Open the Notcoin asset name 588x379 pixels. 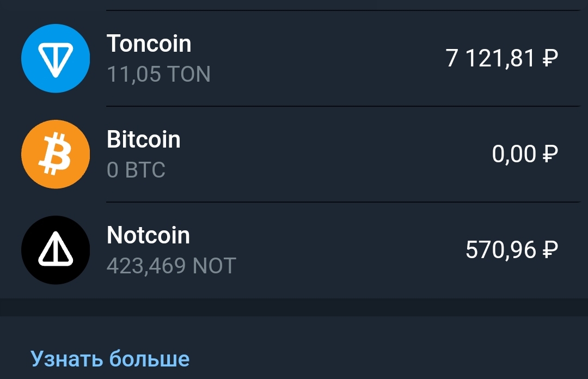point(148,235)
